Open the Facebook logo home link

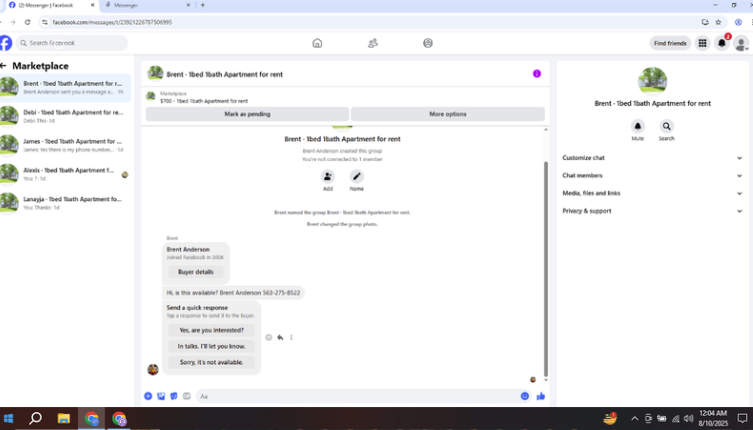pyautogui.click(x=5, y=43)
